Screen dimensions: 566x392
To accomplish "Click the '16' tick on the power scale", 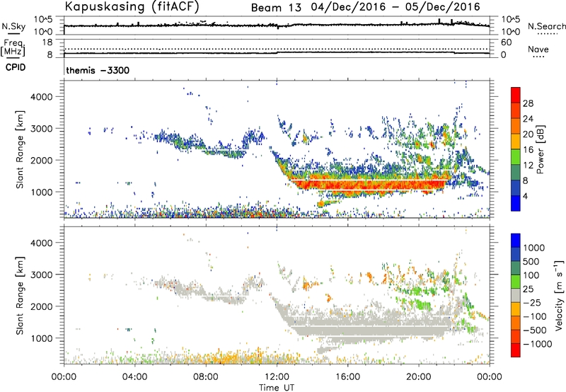I will (528, 150).
